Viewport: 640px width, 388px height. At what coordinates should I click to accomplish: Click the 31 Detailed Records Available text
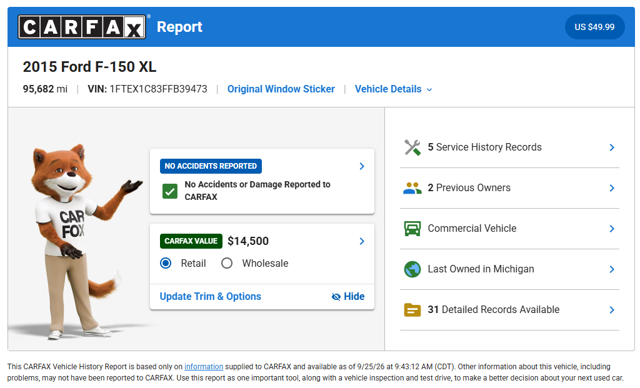493,310
